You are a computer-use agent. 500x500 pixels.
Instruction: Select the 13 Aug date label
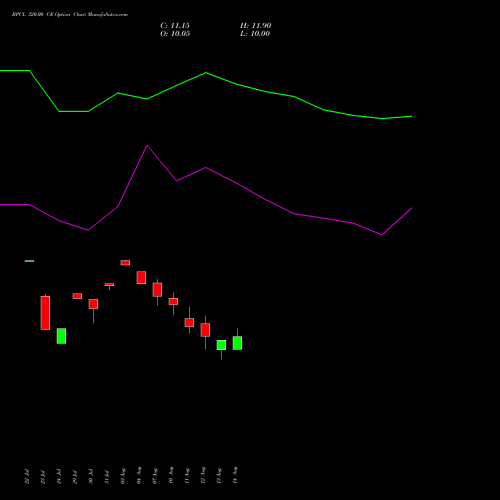click(219, 476)
